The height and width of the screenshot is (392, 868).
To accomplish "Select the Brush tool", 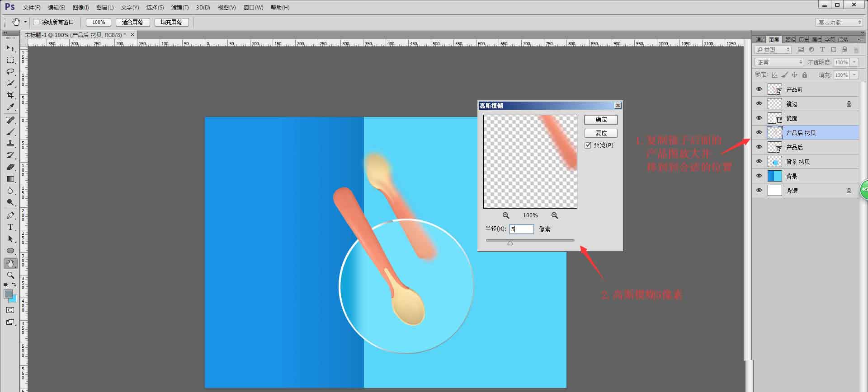I will (x=10, y=132).
